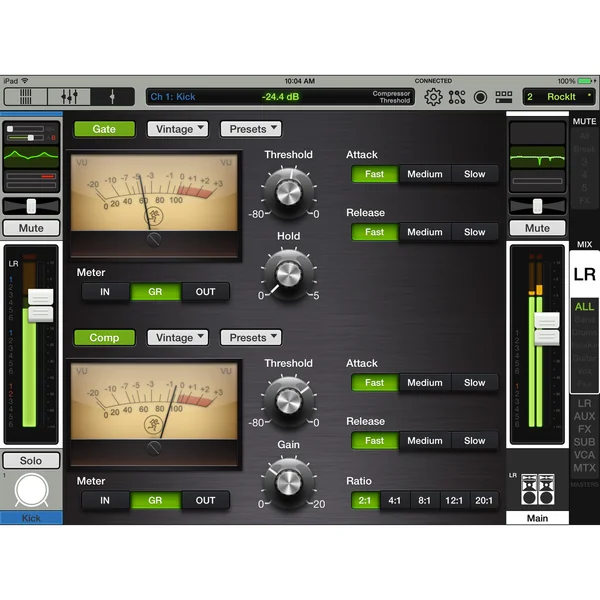Open the Gate Vintage dropdown
Screen dimensions: 600x600
(178, 129)
